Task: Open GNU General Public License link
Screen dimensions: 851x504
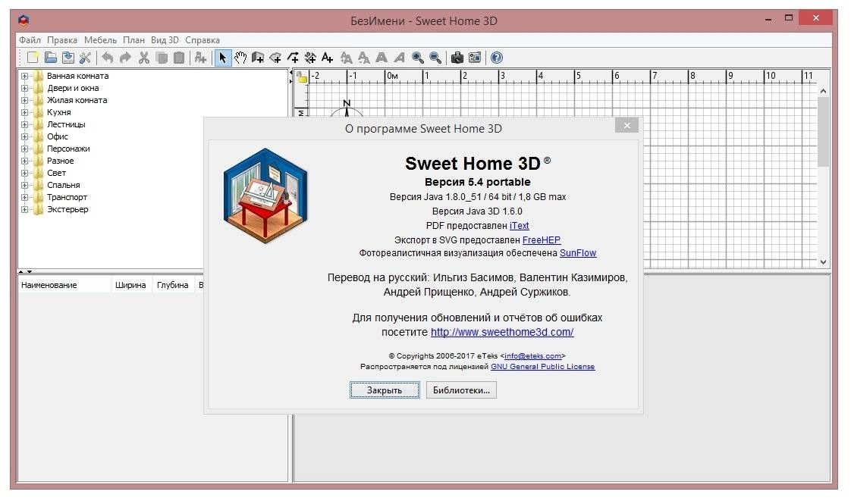Action: click(x=543, y=367)
